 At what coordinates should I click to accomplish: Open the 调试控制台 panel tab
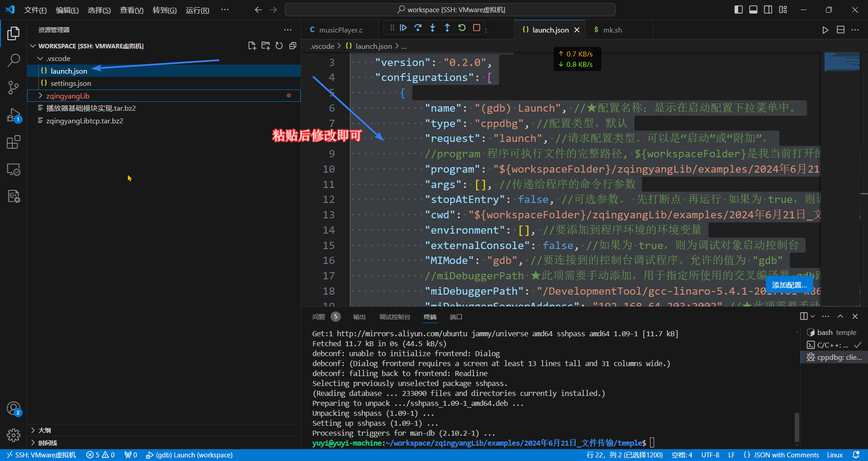pyautogui.click(x=394, y=317)
